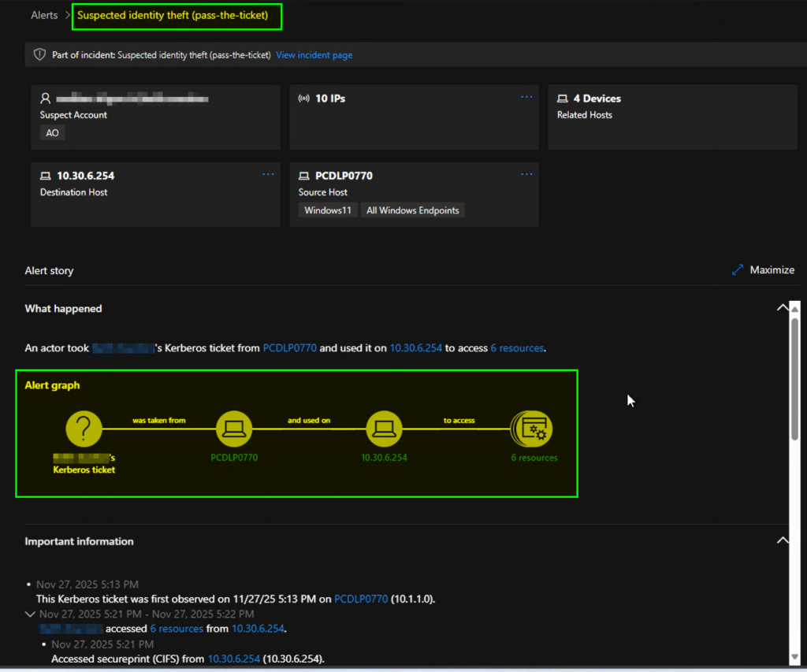Click the Windows11 tag on Source Host

(328, 210)
